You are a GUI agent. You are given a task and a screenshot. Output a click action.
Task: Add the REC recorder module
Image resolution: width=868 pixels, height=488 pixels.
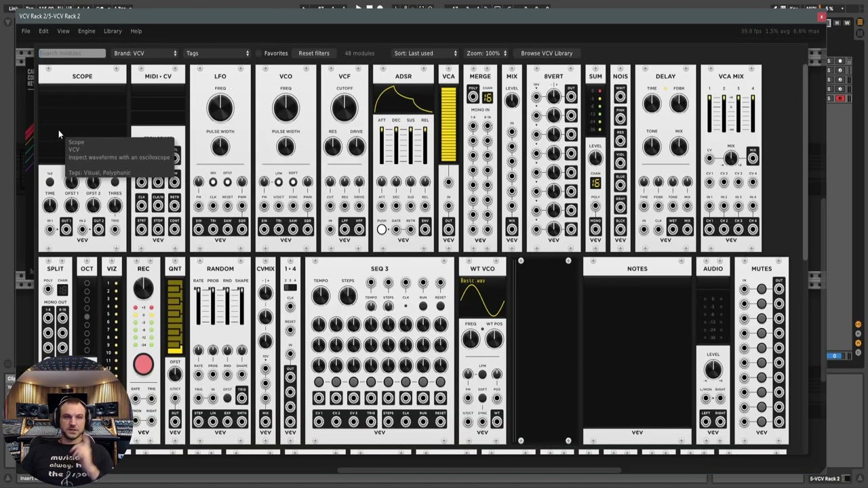(143, 351)
